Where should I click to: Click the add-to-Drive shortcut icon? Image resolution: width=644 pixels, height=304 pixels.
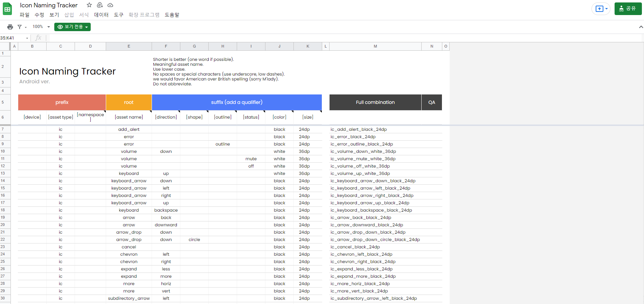pos(100,5)
